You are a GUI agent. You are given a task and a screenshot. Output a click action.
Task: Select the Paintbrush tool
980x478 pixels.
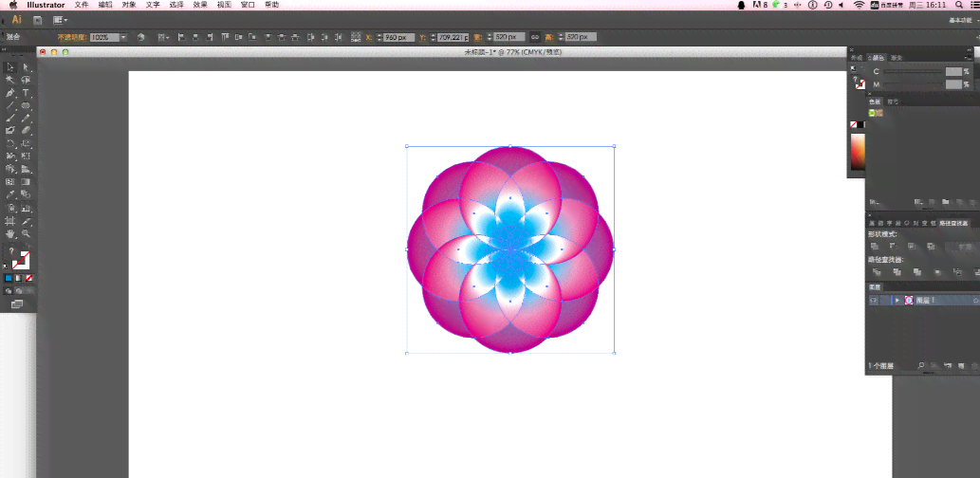pos(10,119)
